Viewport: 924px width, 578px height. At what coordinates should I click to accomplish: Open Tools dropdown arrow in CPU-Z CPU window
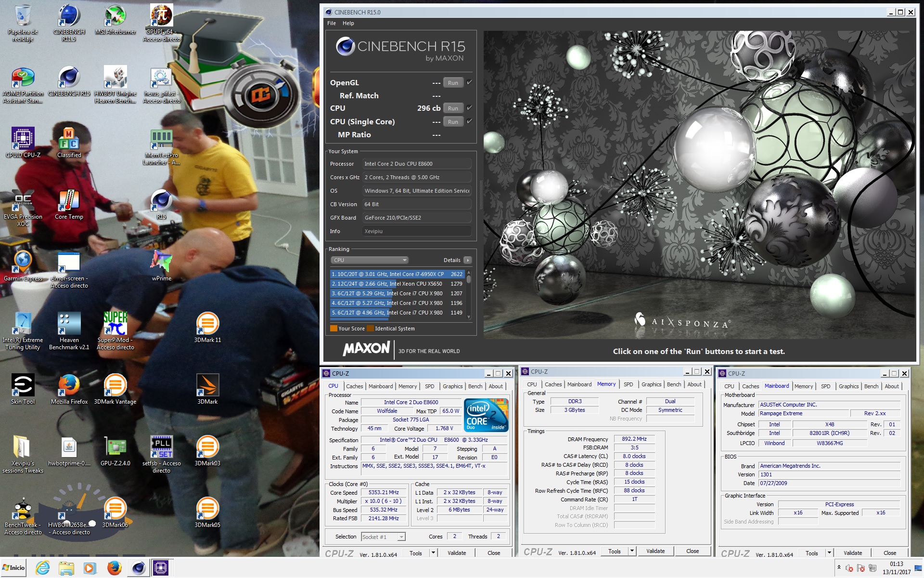pos(433,553)
